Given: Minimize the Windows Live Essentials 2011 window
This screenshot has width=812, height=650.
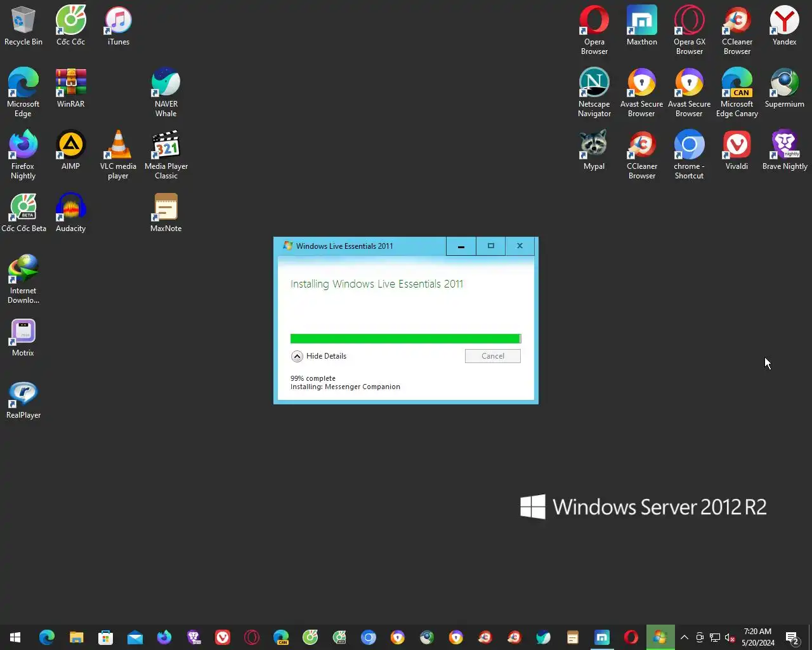Looking at the screenshot, I should pos(461,246).
